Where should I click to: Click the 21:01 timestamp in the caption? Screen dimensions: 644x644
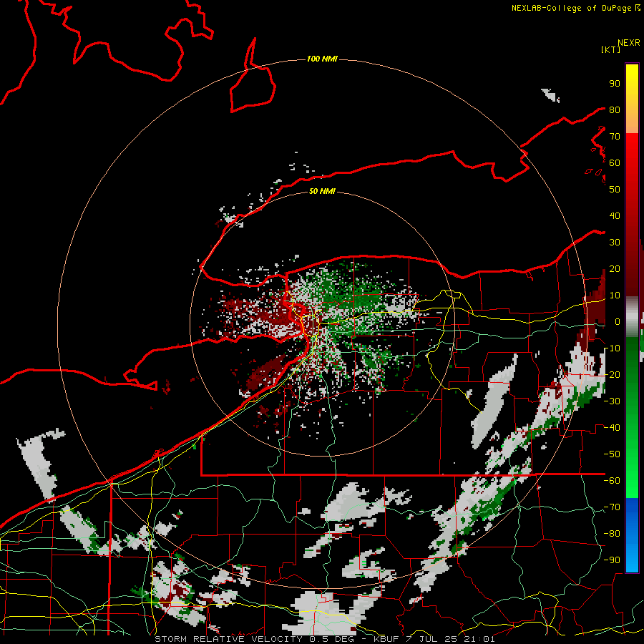click(480, 639)
